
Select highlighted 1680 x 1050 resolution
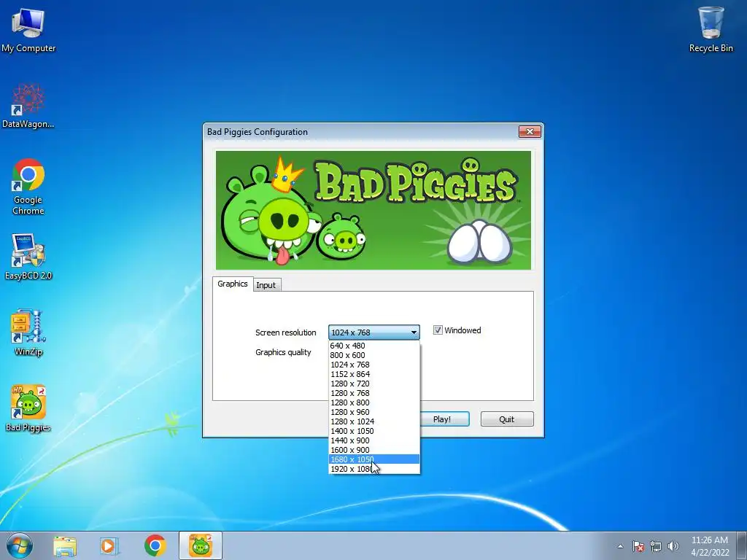(374, 459)
